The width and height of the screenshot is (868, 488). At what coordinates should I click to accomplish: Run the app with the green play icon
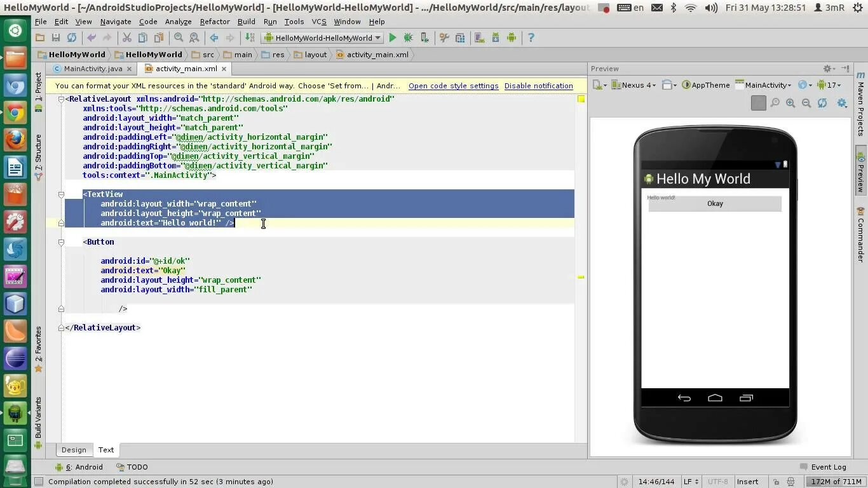click(x=393, y=37)
